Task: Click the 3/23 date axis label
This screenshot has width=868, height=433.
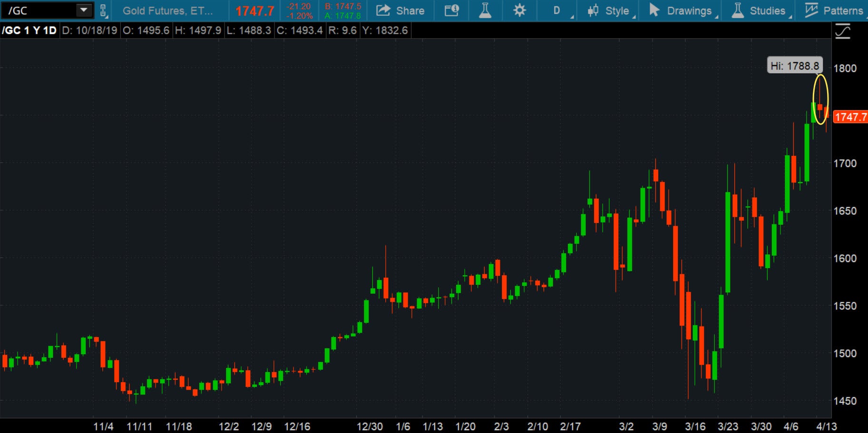Action: point(728,426)
